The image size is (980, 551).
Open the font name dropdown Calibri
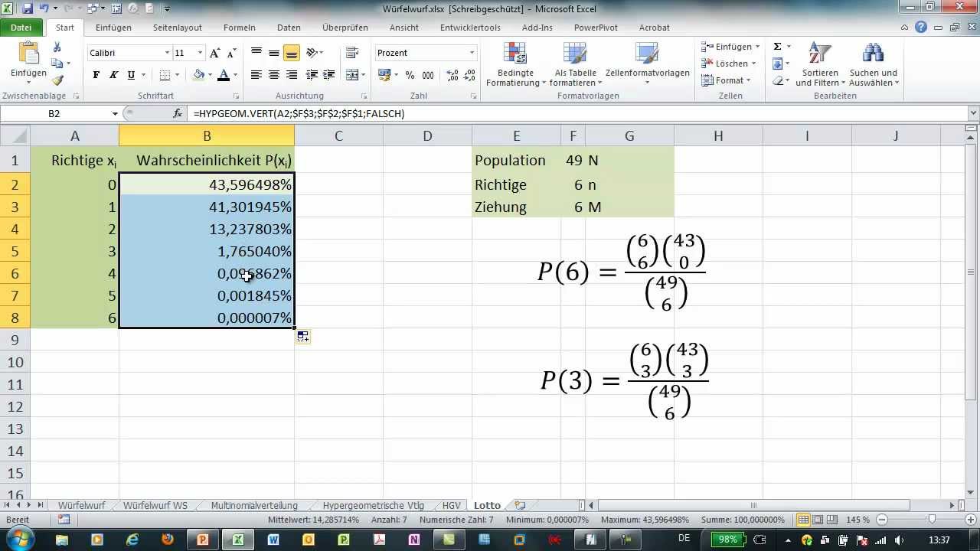(x=168, y=53)
